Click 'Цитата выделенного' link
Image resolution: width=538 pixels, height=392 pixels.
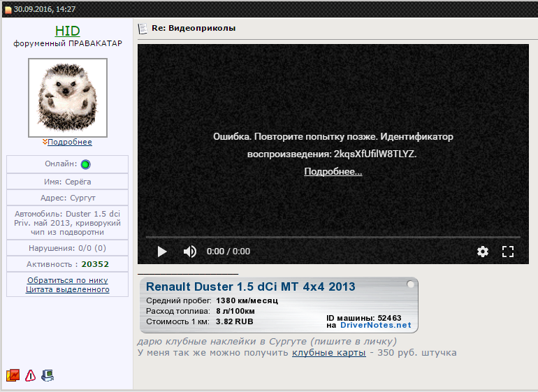(x=68, y=289)
